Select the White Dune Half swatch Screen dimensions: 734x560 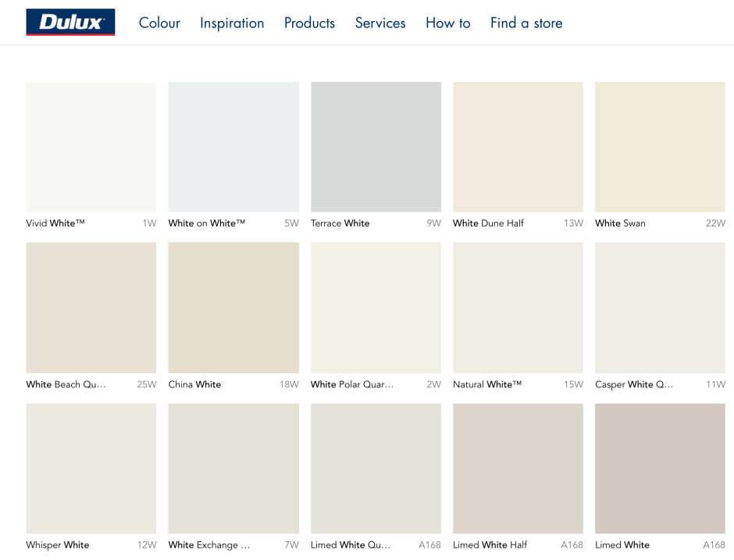click(x=518, y=146)
